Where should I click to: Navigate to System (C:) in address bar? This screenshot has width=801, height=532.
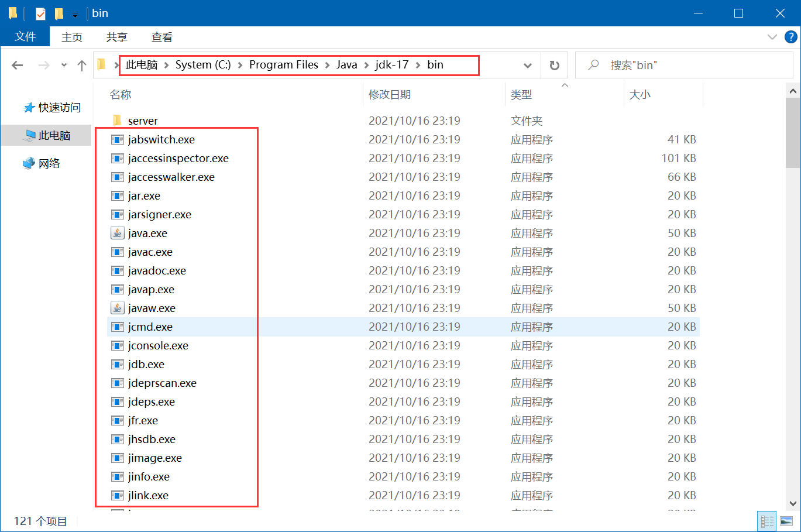[x=203, y=65]
